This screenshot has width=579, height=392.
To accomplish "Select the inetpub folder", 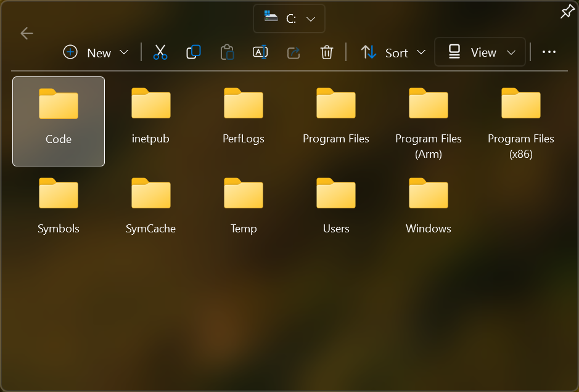I will (x=150, y=121).
